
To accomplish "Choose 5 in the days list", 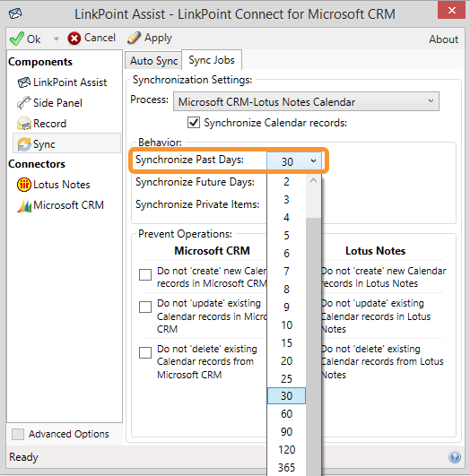I will point(286,235).
